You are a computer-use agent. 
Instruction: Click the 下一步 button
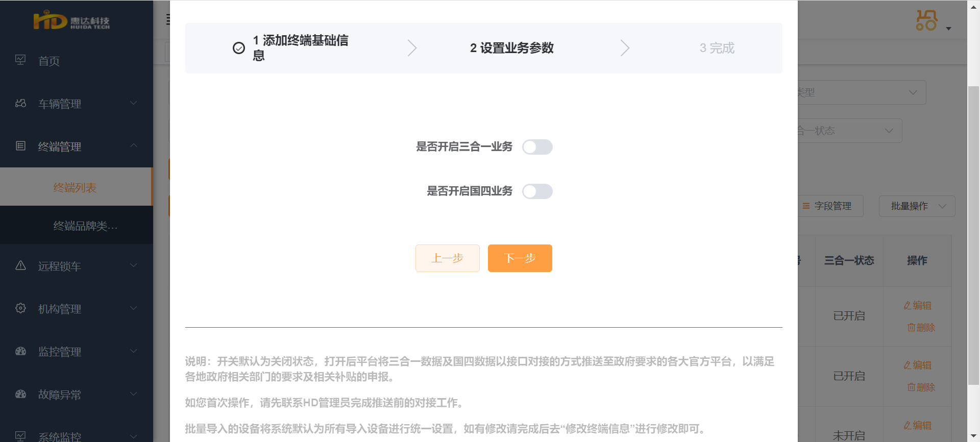coord(520,258)
